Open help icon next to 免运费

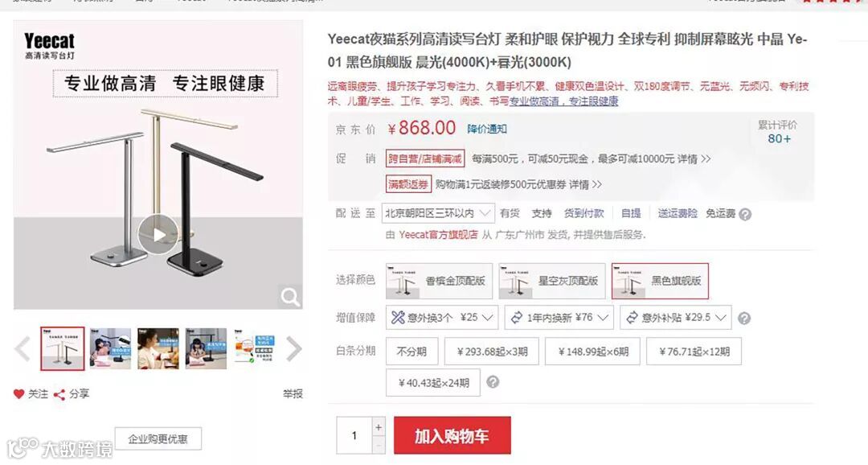745,215
